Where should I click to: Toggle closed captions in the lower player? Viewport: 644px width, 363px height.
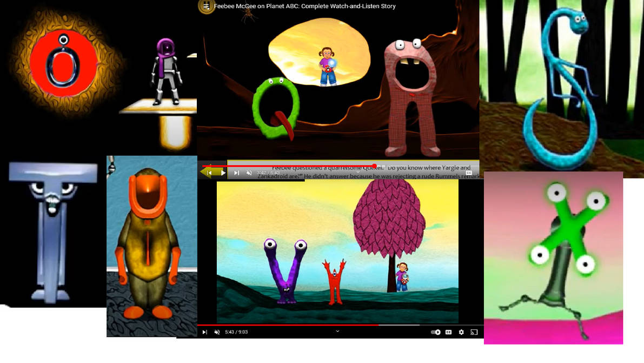pos(448,332)
